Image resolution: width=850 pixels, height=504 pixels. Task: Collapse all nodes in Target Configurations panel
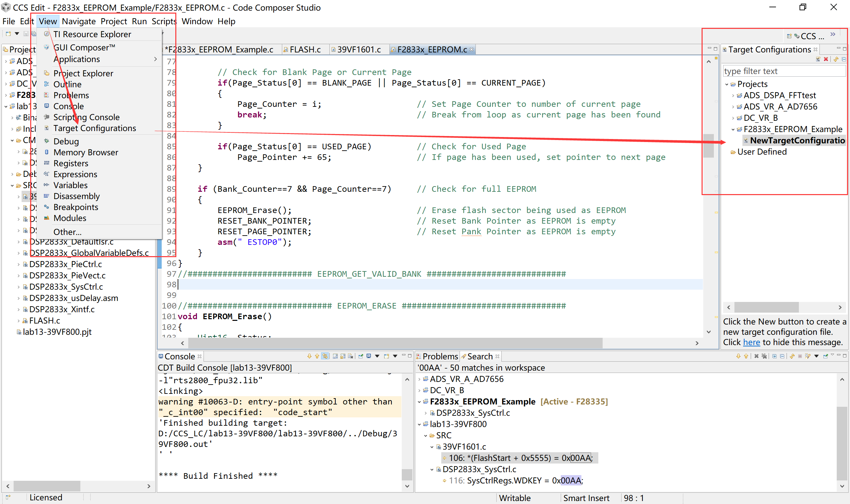[x=844, y=59]
